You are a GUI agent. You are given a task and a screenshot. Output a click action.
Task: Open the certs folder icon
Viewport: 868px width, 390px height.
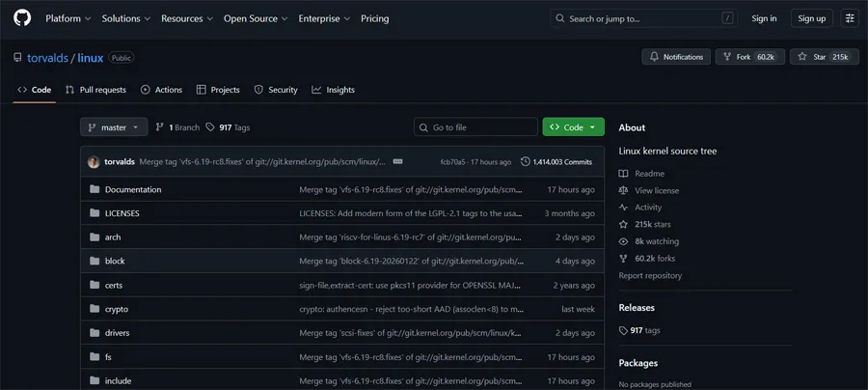click(95, 286)
